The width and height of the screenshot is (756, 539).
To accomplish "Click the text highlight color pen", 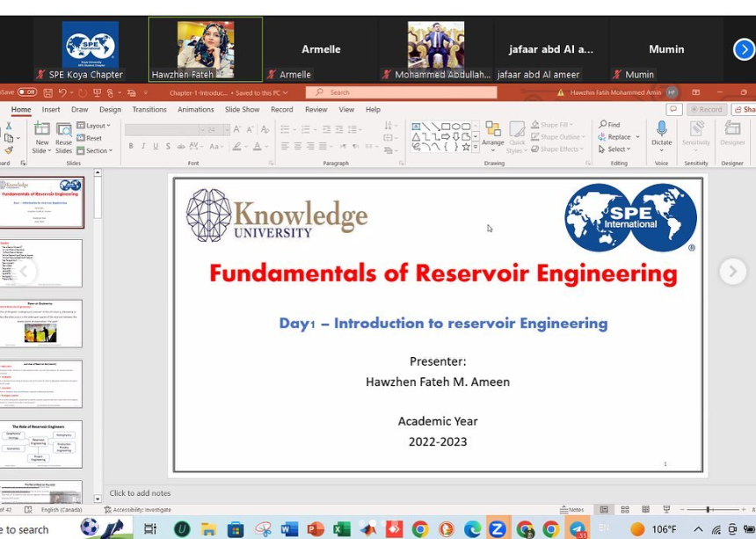I will [x=236, y=146].
